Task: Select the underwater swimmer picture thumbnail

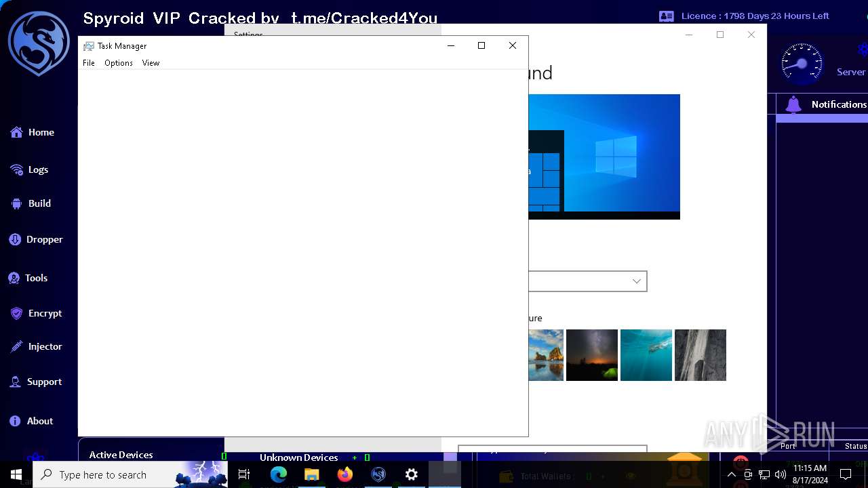Action: [646, 355]
